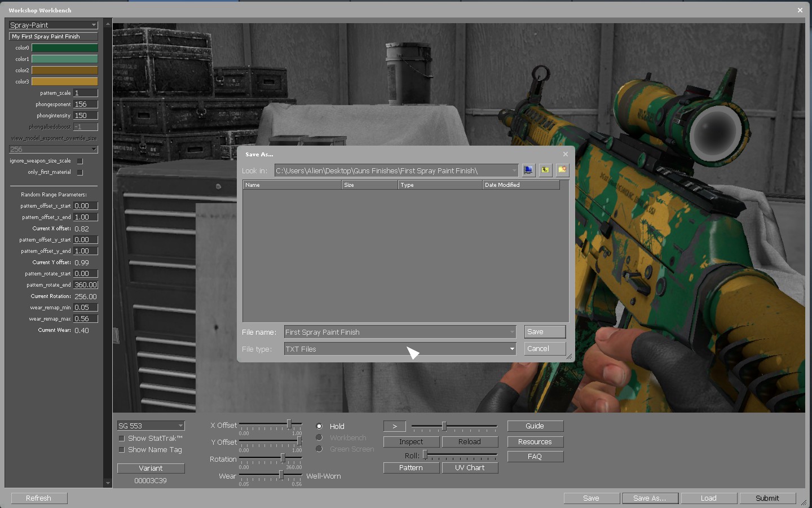The width and height of the screenshot is (812, 508).
Task: Open Resources
Action: (x=535, y=442)
